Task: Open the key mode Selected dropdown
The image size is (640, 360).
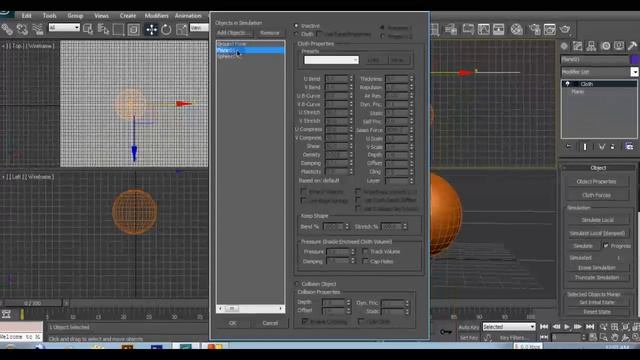Action: tap(509, 327)
